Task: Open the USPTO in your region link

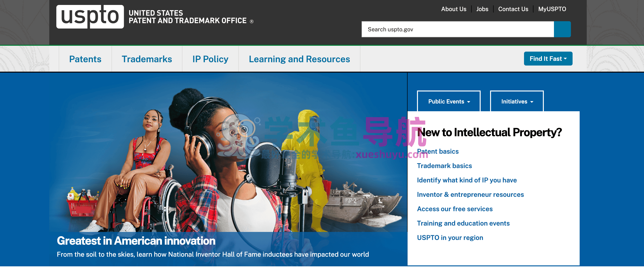Action: [450, 238]
